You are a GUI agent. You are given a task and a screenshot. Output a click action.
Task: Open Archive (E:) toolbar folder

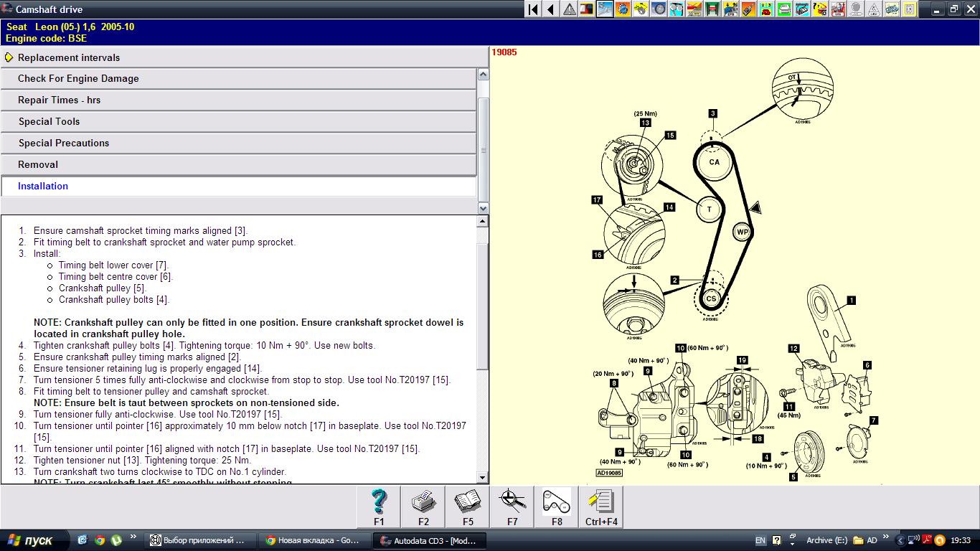[826, 540]
